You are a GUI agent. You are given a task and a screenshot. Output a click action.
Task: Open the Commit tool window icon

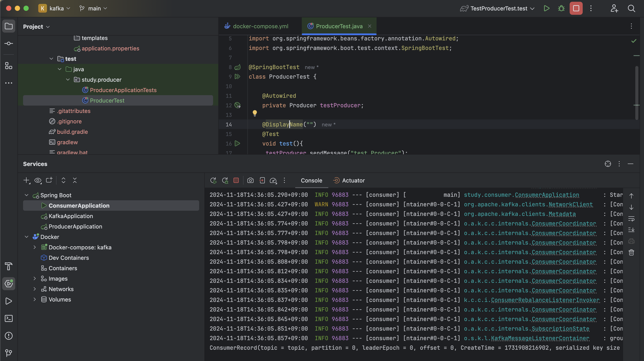pyautogui.click(x=9, y=43)
